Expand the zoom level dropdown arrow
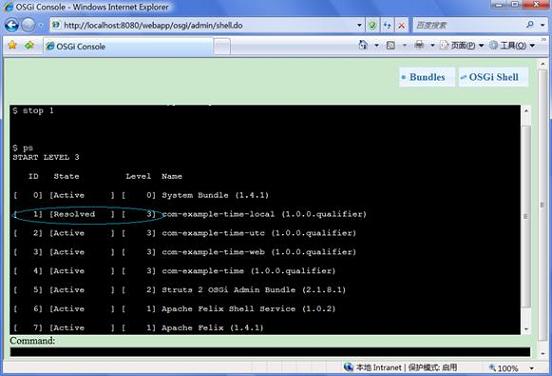This screenshot has height=376, width=552. click(x=531, y=368)
